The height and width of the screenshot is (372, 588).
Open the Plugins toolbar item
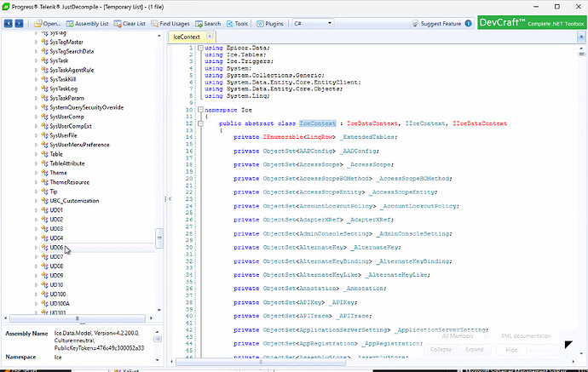(x=270, y=24)
